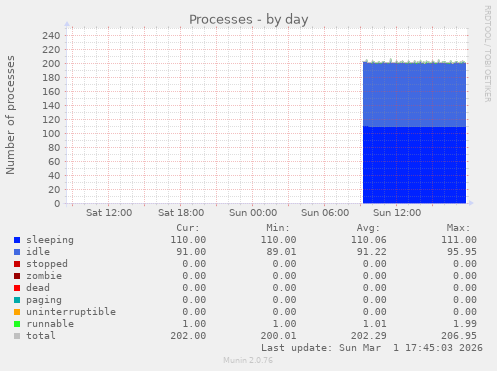Select the "zombie" legend label
This screenshot has width=497, height=371.
44,276
